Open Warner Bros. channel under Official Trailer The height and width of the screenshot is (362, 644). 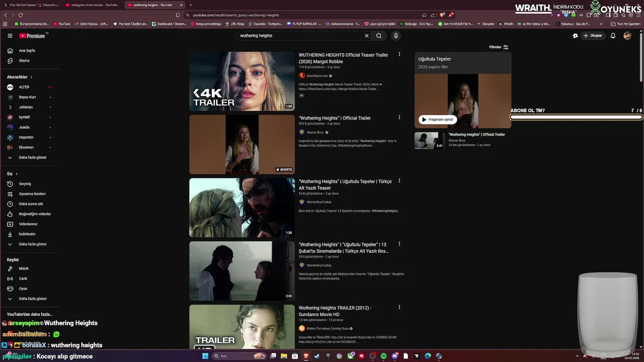click(x=315, y=133)
